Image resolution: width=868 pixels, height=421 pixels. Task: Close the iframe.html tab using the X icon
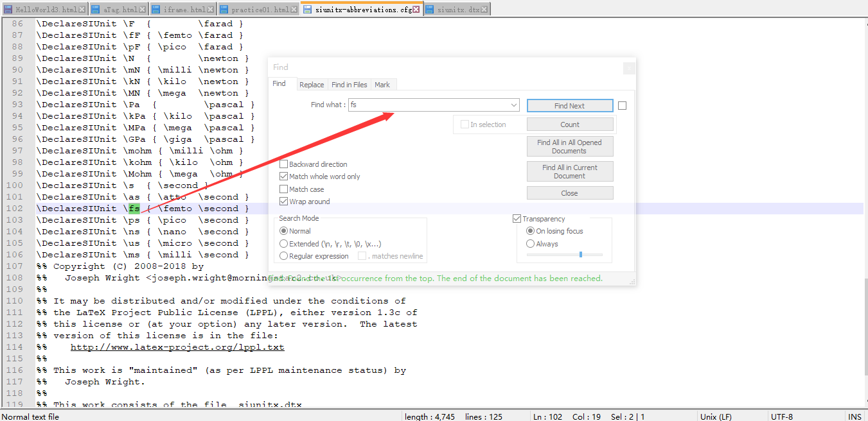pyautogui.click(x=210, y=8)
